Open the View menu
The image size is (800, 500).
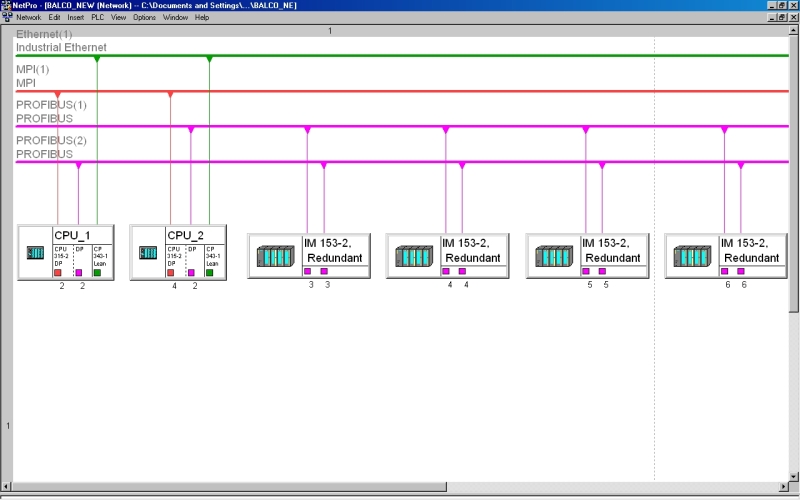pos(119,17)
